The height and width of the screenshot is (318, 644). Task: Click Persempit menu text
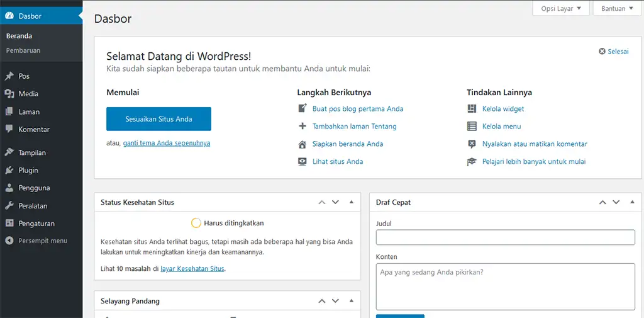point(43,241)
